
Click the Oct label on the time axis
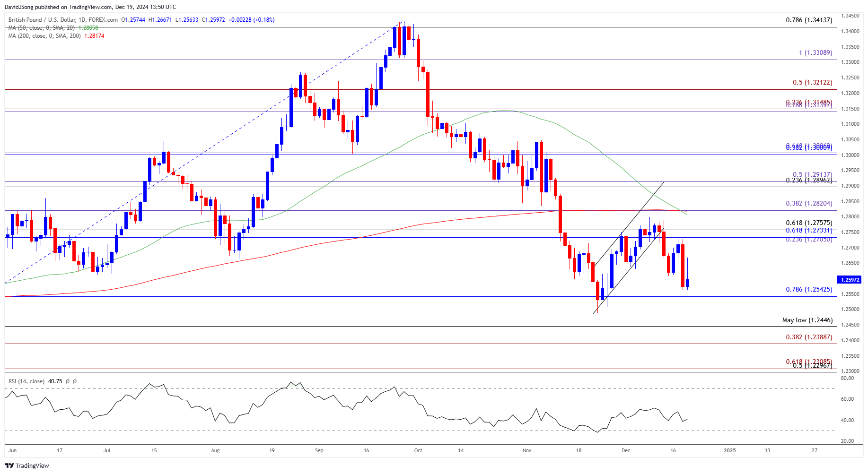pos(418,450)
